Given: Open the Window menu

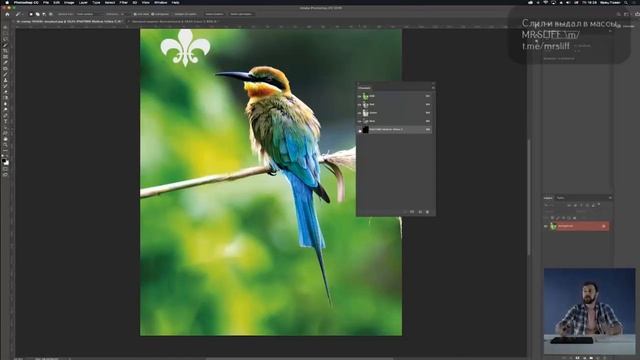Looking at the screenshot, I should [x=160, y=2].
